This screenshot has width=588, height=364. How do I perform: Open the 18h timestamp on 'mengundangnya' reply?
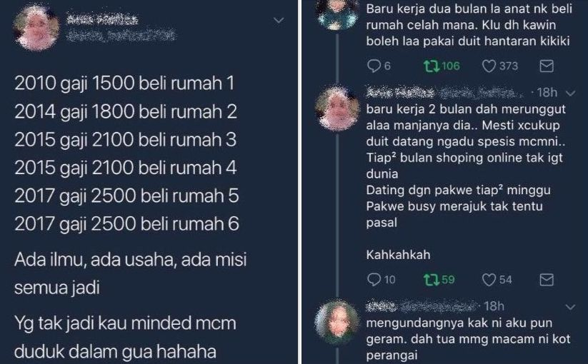point(494,306)
